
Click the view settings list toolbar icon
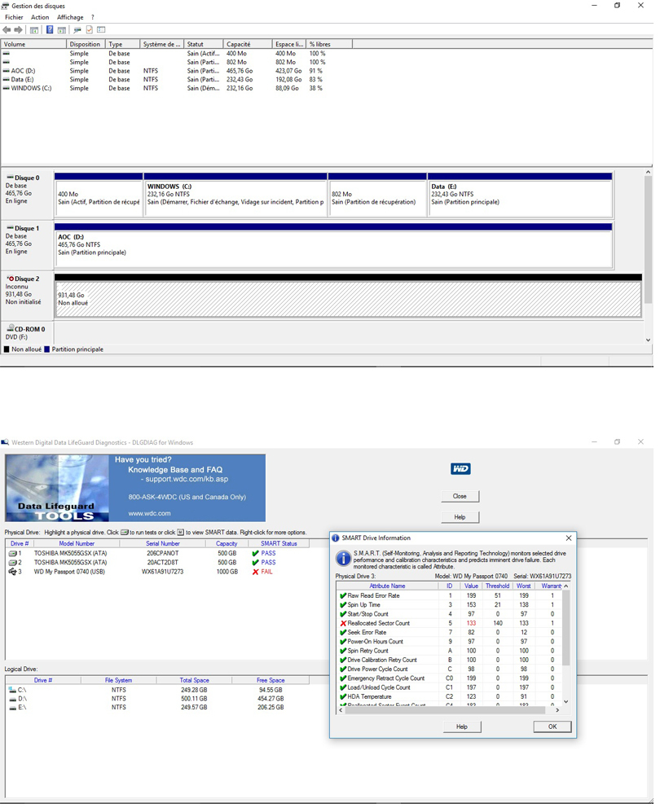pyautogui.click(x=101, y=30)
